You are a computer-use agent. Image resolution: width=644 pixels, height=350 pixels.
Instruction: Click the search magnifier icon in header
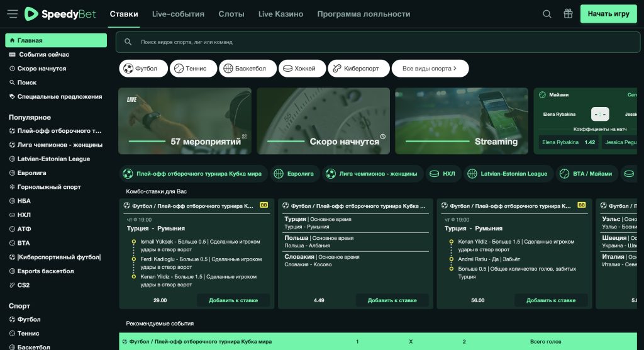[547, 14]
